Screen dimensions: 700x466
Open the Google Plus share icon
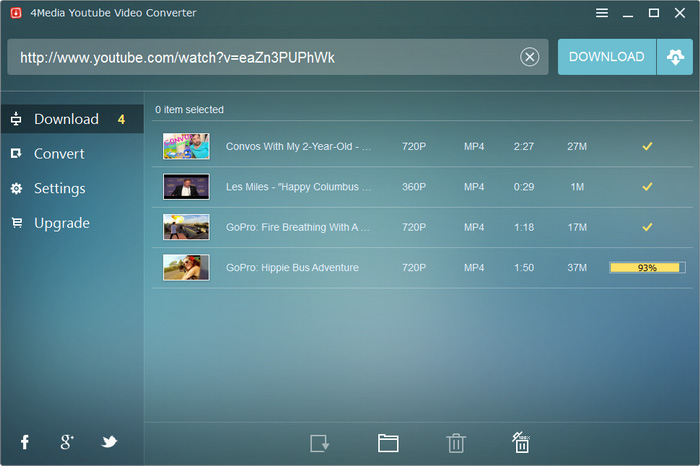pyautogui.click(x=67, y=442)
